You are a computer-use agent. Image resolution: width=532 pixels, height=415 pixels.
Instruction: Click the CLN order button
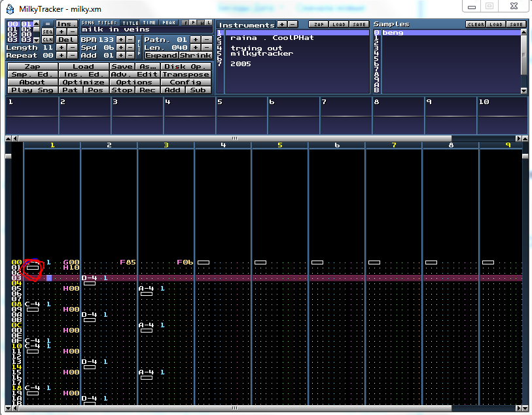[48, 39]
